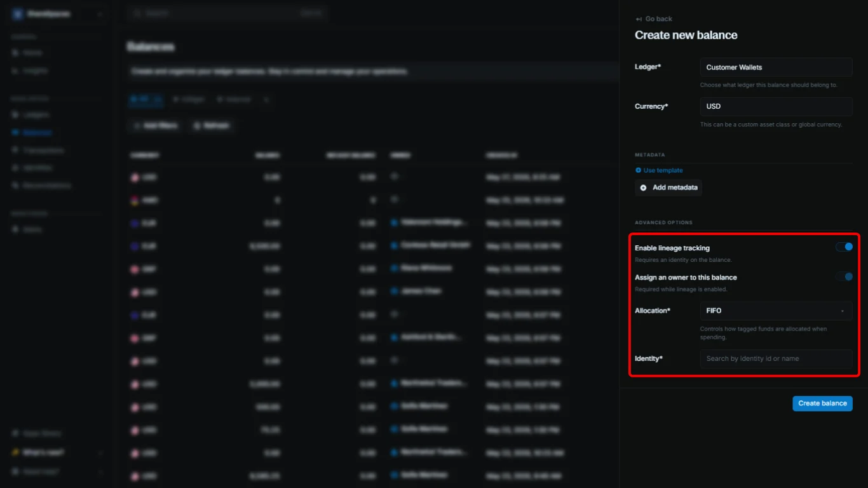Screen dimensions: 868x488
Task: Click the 'Ledger*' field label
Action: pyautogui.click(x=648, y=67)
